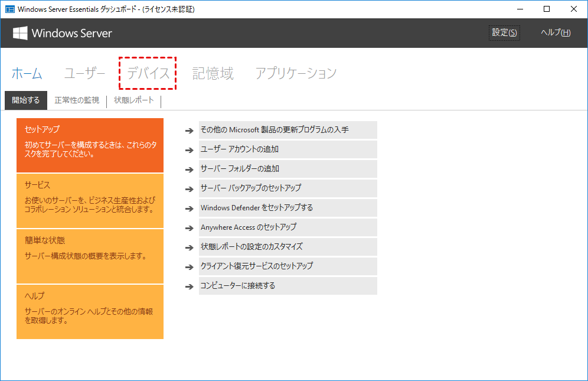Click arrow icon beside コンピューターに接続する
Screen dimensions: 588x381
click(190, 286)
